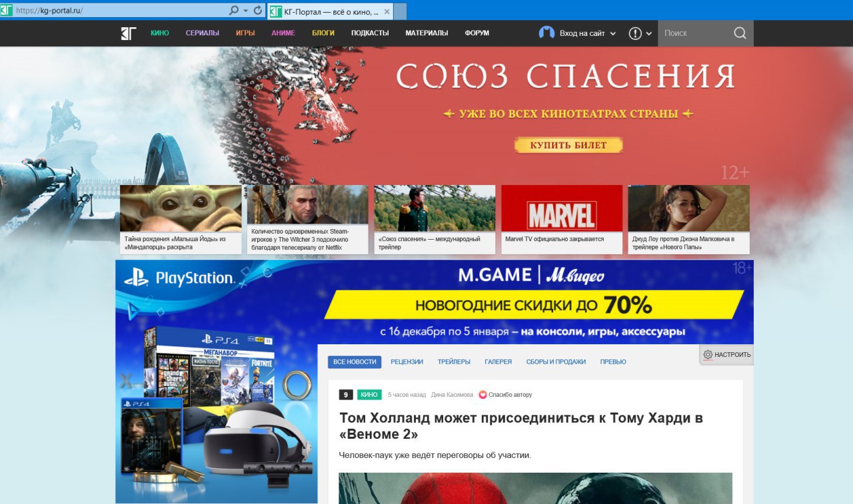Expand the chevron next to alert icon

[x=649, y=33]
